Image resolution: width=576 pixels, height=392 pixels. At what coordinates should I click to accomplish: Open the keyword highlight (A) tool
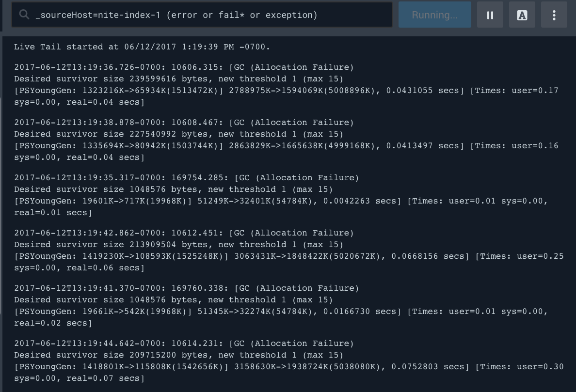pos(522,15)
